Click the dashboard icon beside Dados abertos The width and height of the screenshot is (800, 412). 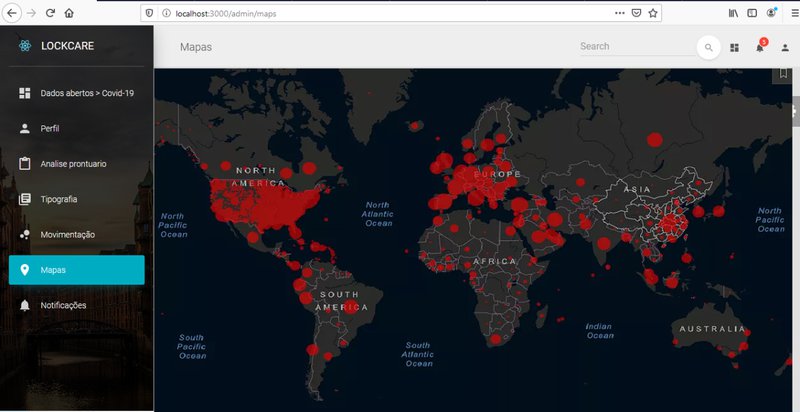click(x=24, y=93)
